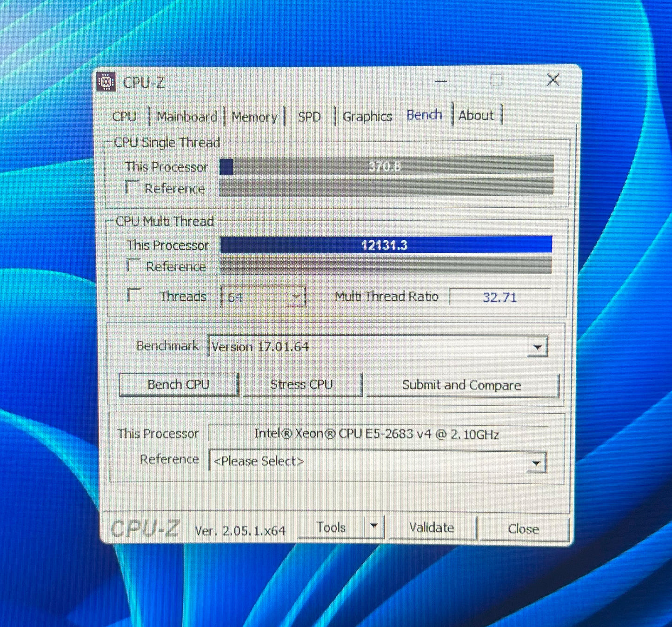Open the Mainboard tab
Viewport: 672px width, 627px height.
point(186,116)
